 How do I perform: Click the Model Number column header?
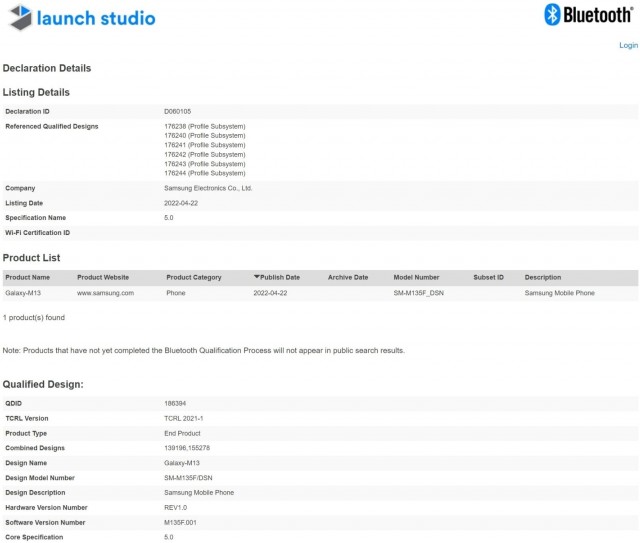pyautogui.click(x=416, y=277)
